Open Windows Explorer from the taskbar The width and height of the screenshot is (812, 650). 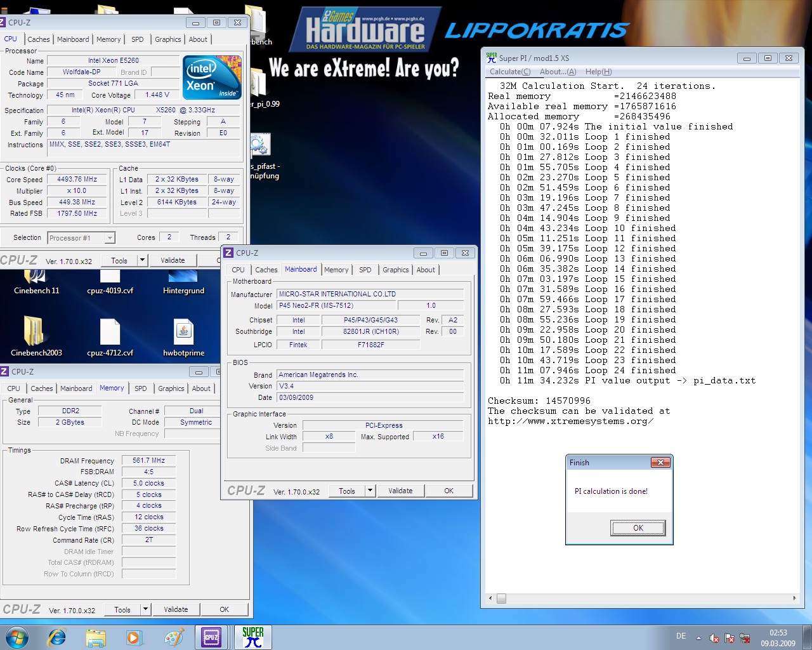click(96, 637)
